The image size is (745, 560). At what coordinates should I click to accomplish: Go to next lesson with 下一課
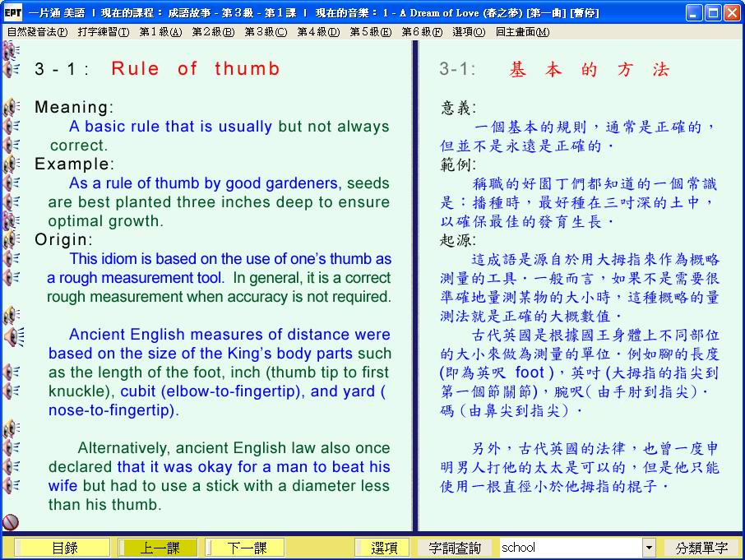pyautogui.click(x=247, y=548)
